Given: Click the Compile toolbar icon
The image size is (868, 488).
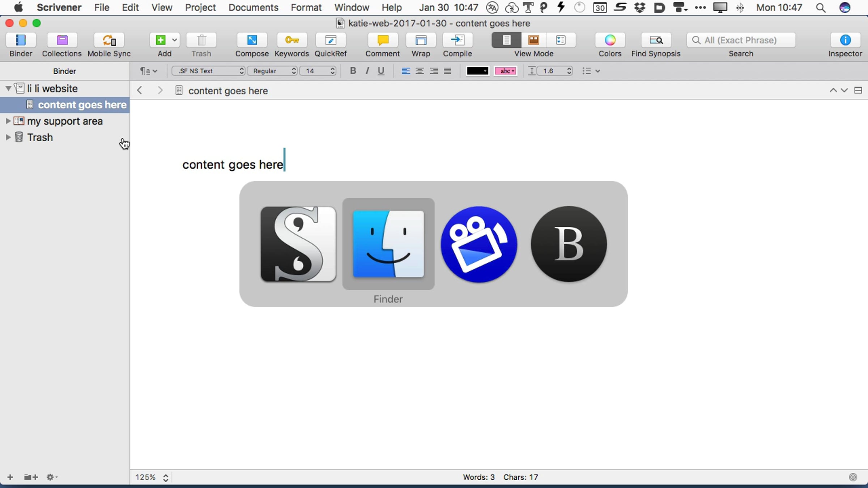Looking at the screenshot, I should click(457, 40).
